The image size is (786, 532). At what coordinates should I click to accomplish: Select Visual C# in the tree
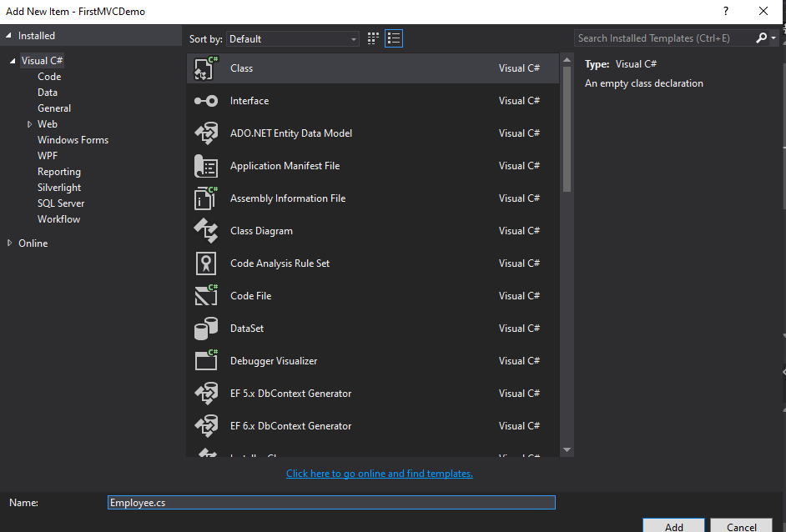(42, 61)
